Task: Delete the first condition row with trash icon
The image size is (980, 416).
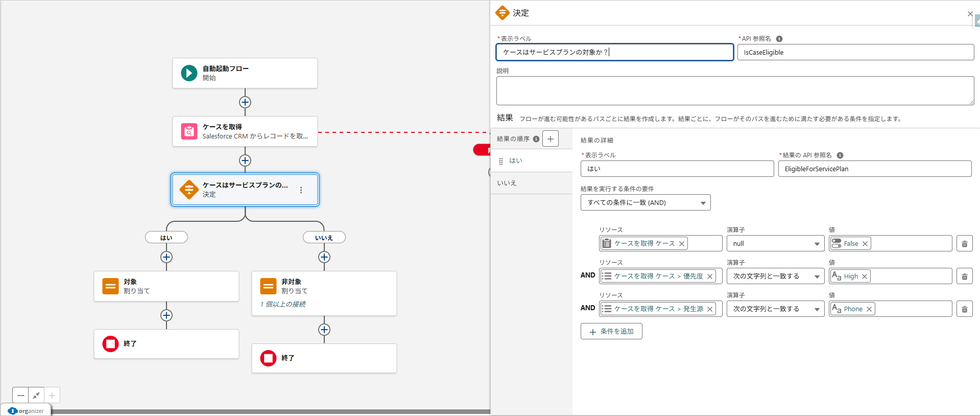Action: [x=964, y=244]
